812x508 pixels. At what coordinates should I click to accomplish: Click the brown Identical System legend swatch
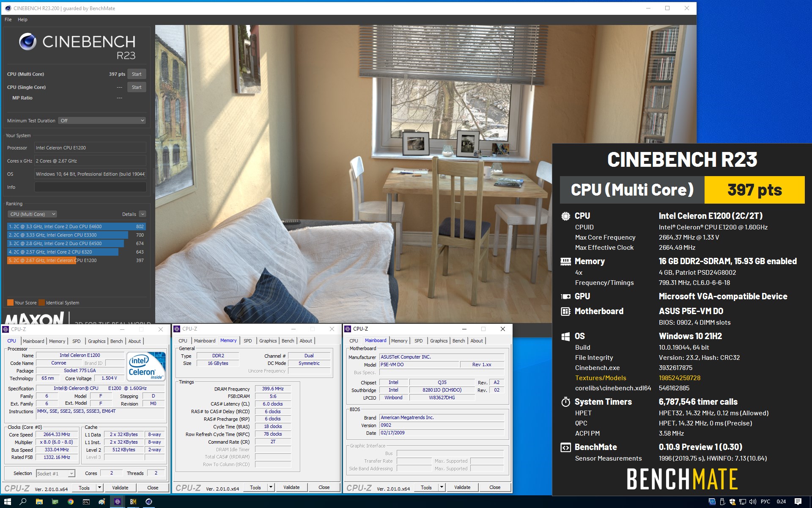click(x=41, y=303)
